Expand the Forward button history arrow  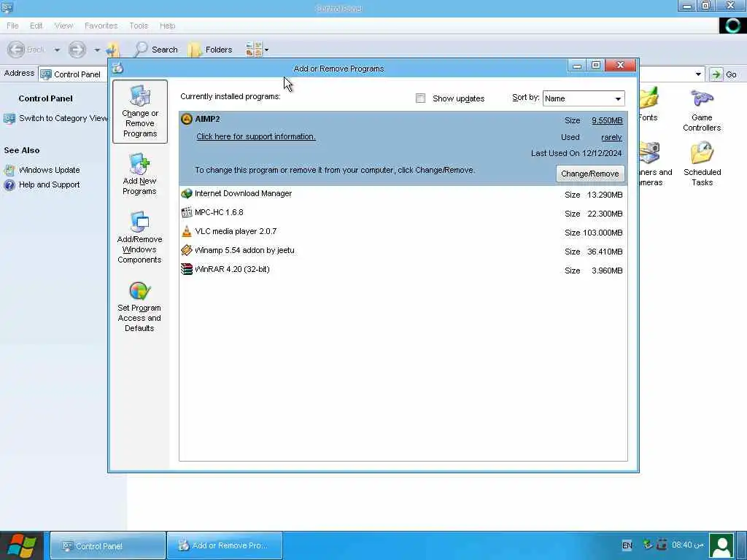point(97,50)
